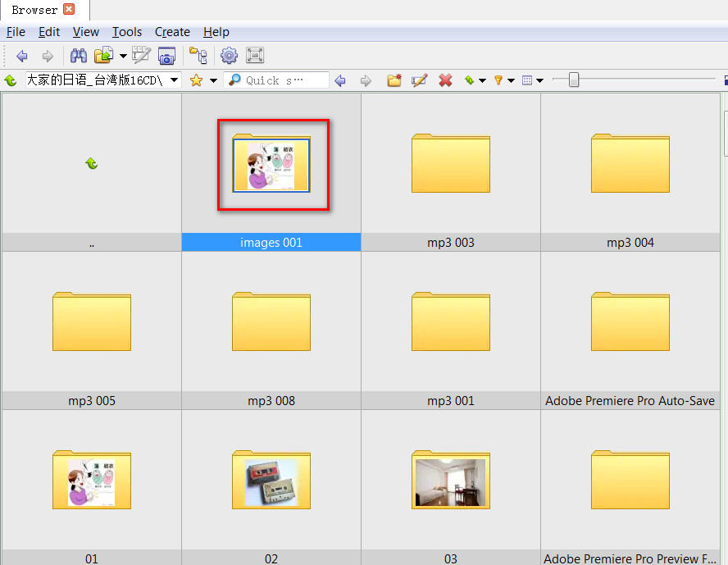The width and height of the screenshot is (728, 565).
Task: Go up one folder via green arrow
Action: coord(10,81)
